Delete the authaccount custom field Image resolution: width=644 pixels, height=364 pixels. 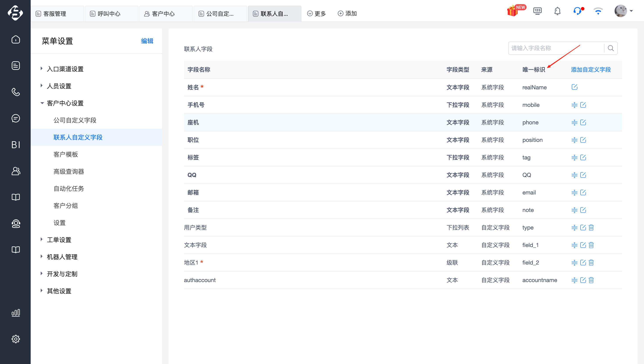tap(591, 280)
